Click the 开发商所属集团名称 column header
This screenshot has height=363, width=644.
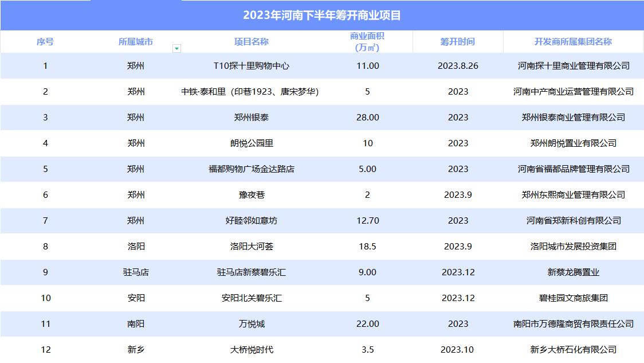coord(573,41)
